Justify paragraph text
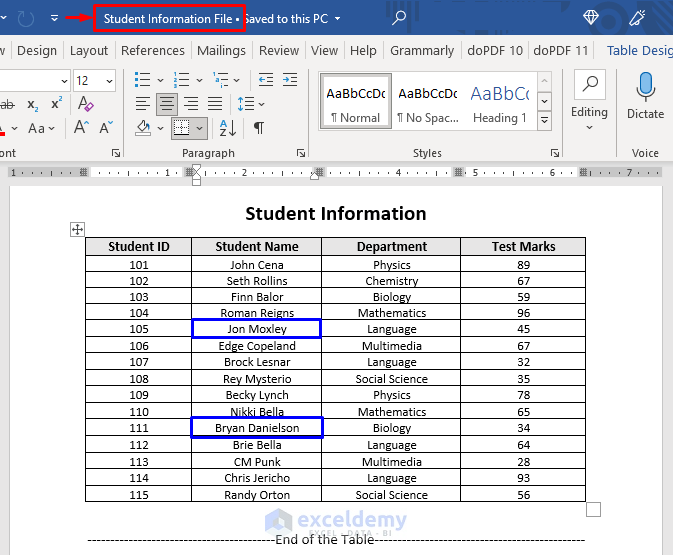 (215, 104)
